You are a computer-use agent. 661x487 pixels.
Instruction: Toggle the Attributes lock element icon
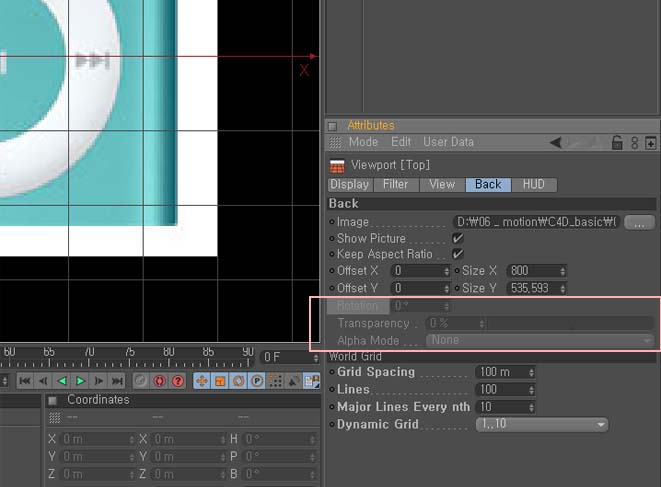617,143
